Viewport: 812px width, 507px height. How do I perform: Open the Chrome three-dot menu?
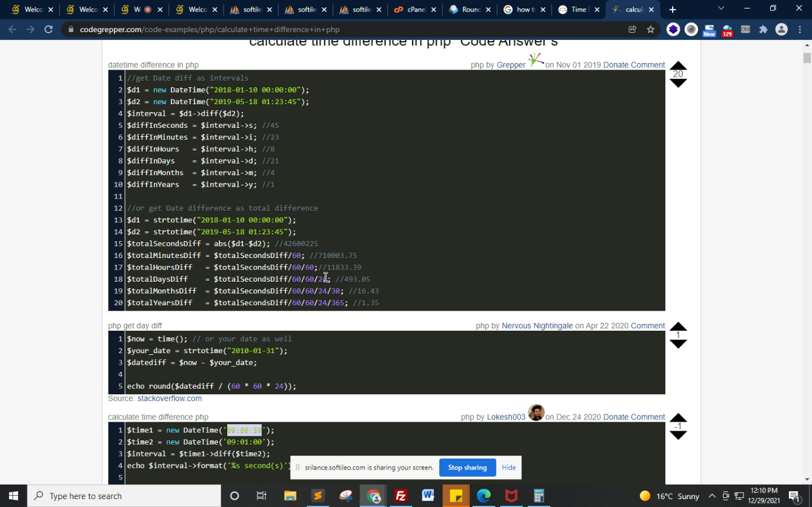pos(799,29)
